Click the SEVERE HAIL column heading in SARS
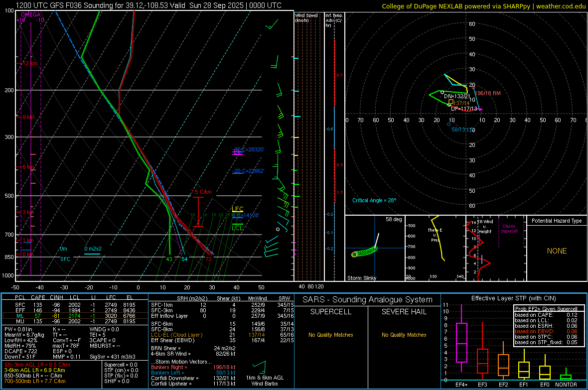The width and height of the screenshot is (588, 390). (x=404, y=312)
